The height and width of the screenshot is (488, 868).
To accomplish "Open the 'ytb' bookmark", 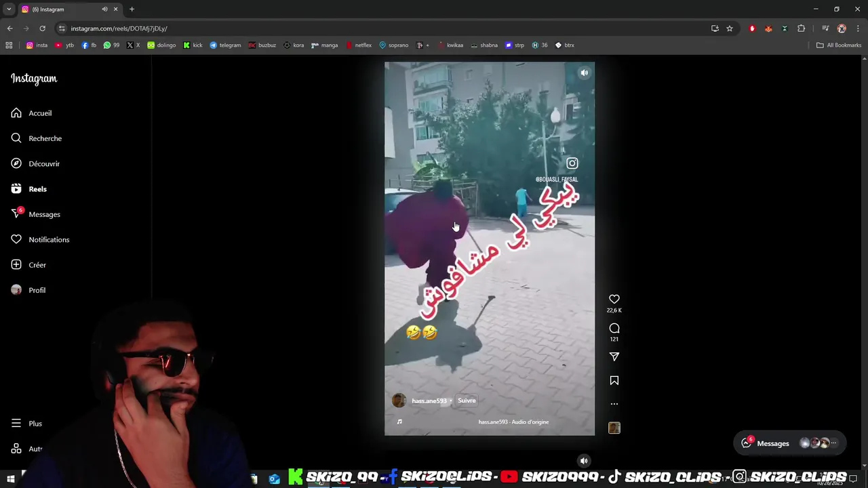I will 64,45.
